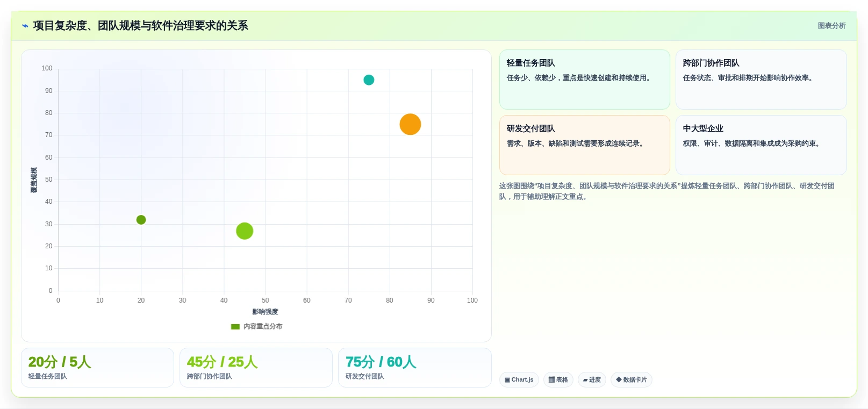Select the 表格 tag
Screen dimensions: 868x409
click(x=558, y=380)
